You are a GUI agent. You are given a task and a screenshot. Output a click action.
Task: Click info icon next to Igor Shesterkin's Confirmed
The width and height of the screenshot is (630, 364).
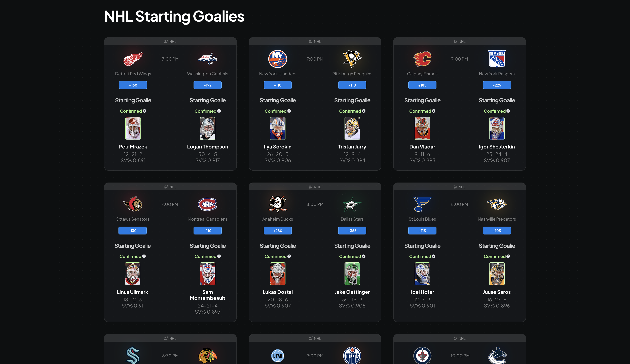508,111
